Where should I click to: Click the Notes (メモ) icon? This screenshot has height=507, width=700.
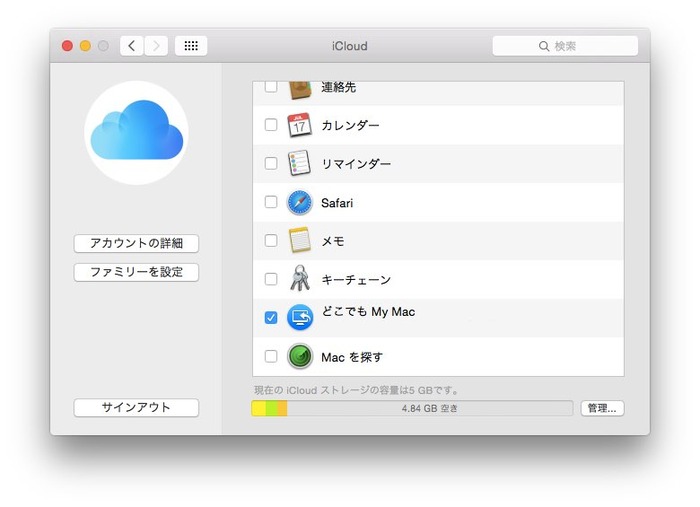click(299, 240)
